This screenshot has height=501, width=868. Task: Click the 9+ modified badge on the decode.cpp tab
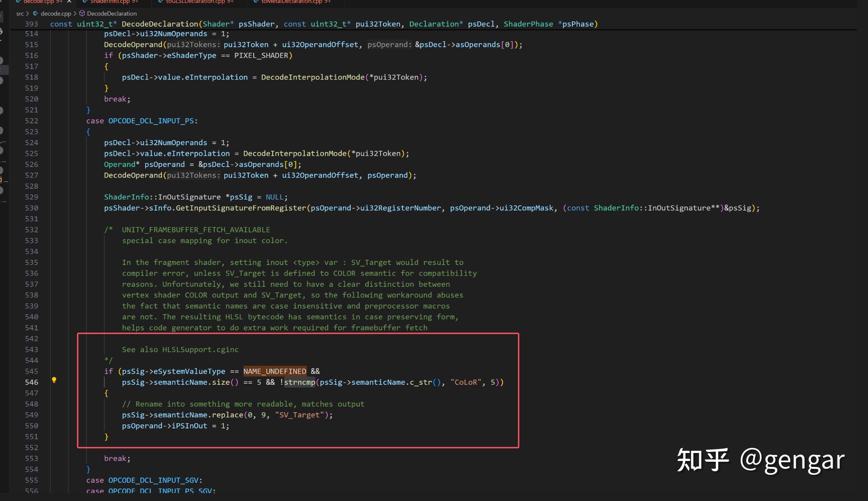(59, 2)
